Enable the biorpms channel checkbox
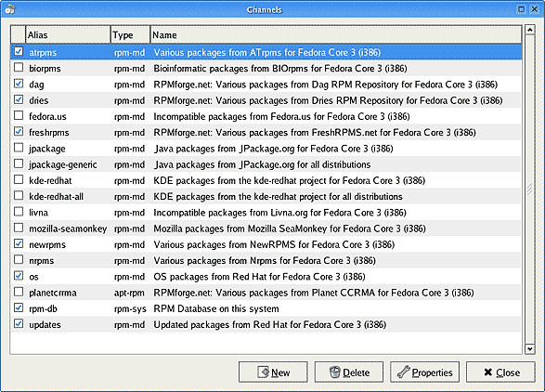Viewport: 545px width, 392px height. pos(19,68)
